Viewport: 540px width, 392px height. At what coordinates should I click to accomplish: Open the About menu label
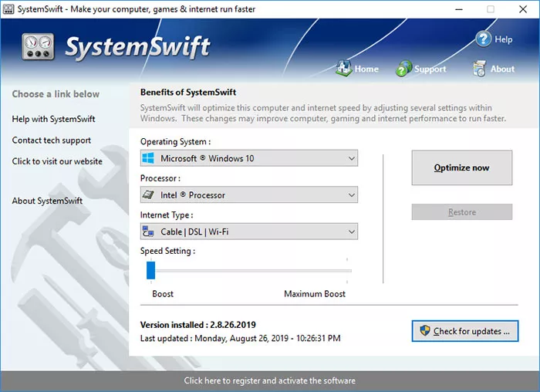[x=502, y=69]
